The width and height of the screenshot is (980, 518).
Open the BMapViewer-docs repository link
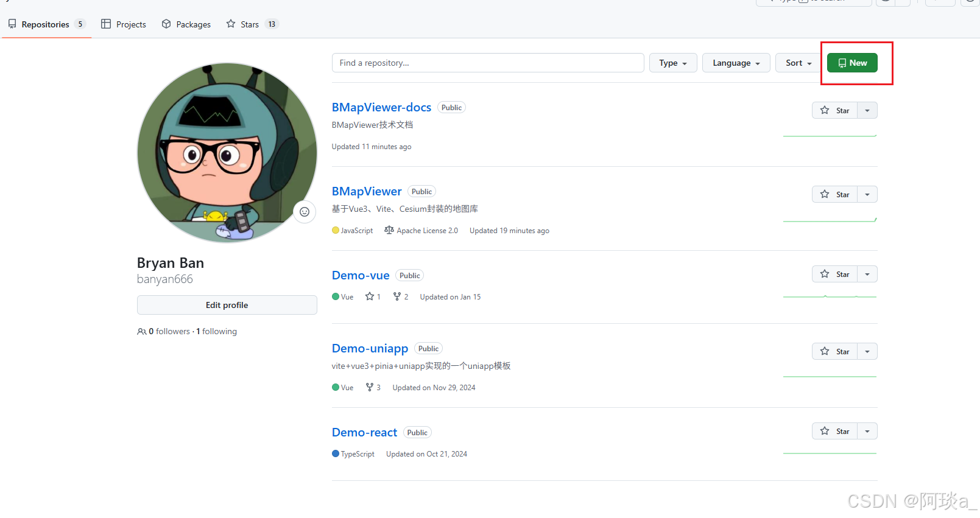coord(381,107)
